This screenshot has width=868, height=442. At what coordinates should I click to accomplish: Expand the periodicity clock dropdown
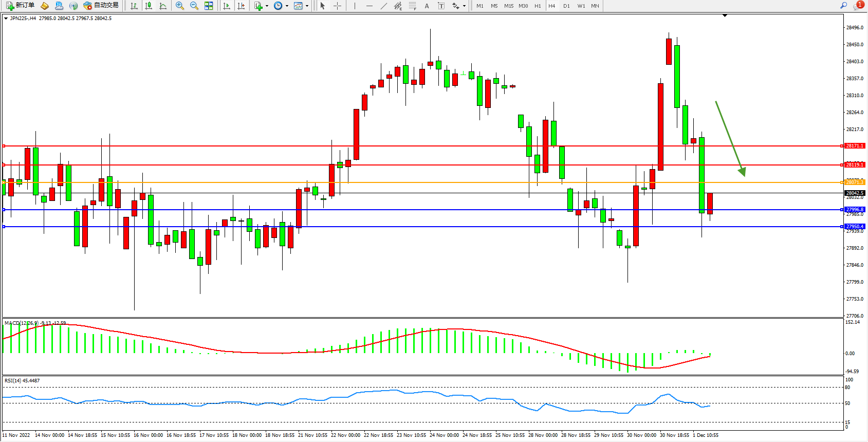[x=287, y=6]
